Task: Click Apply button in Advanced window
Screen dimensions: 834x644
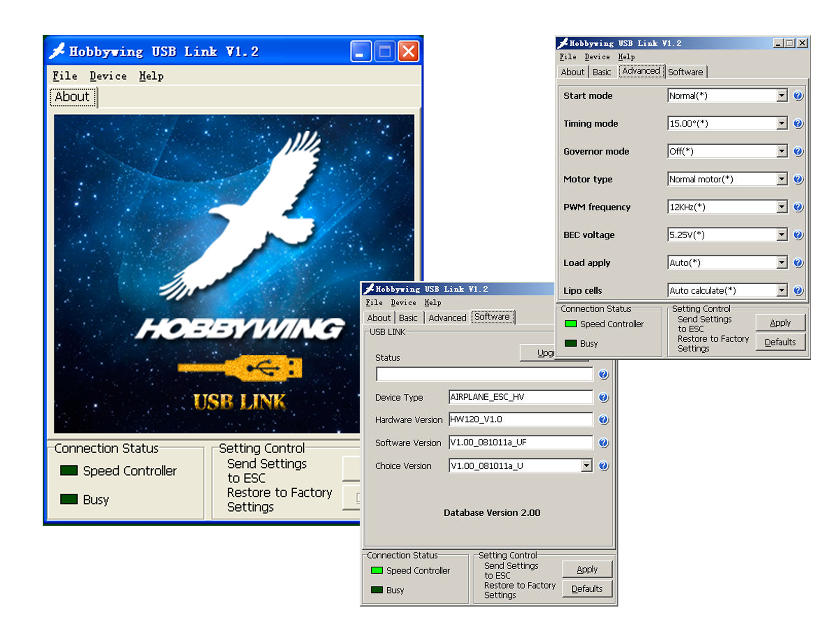Action: pyautogui.click(x=780, y=323)
